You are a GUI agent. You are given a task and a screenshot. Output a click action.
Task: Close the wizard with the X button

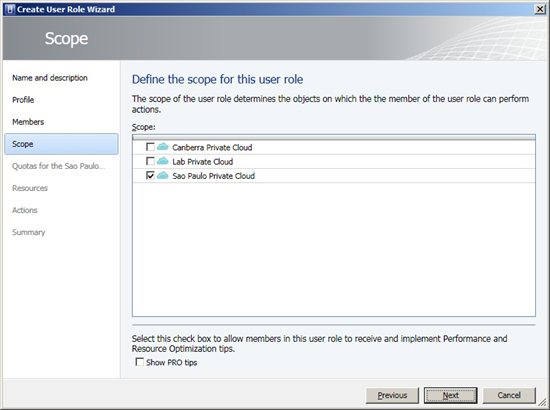point(540,9)
